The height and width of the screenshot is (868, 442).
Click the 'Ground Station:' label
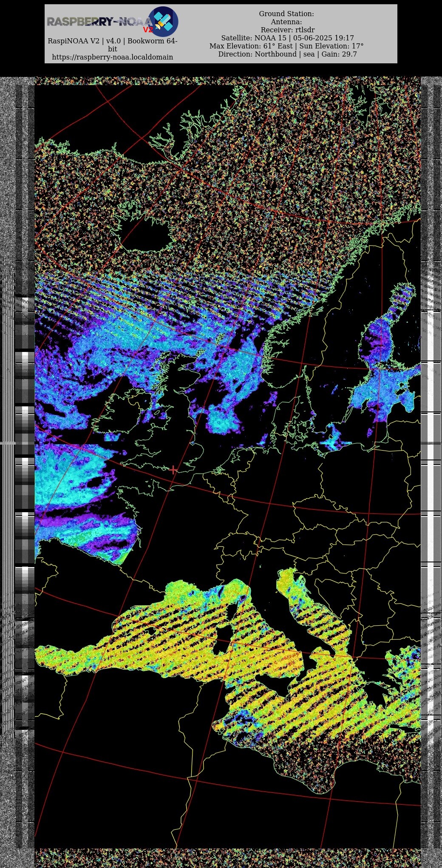click(286, 14)
